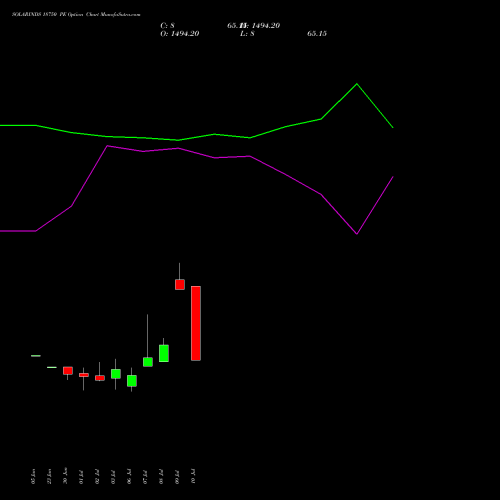Image resolution: width=500 pixels, height=500 pixels.
Task: Click the peak of the green indicator line
Action: [357, 84]
